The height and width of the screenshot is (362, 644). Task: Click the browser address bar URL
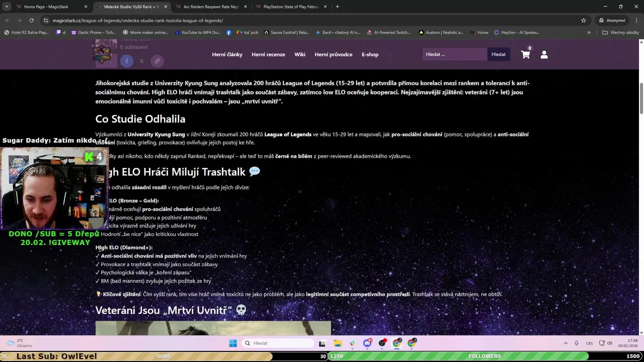coord(137,21)
